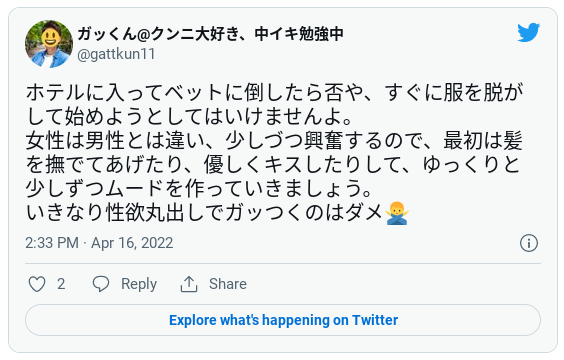Click the share upload arrow icon
Viewport: 564px width, 360px height.
coord(189,284)
